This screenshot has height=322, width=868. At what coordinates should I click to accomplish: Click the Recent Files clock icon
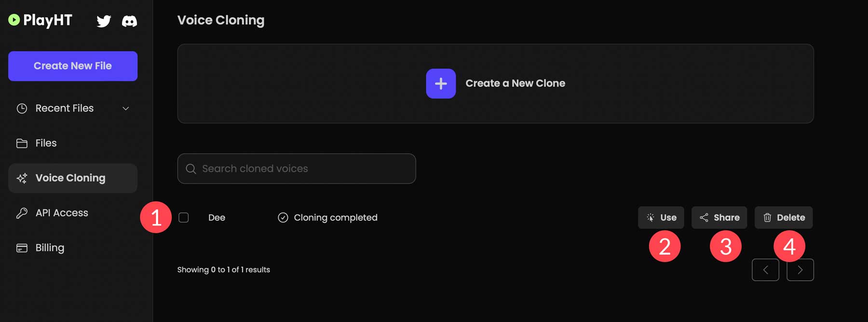click(21, 108)
